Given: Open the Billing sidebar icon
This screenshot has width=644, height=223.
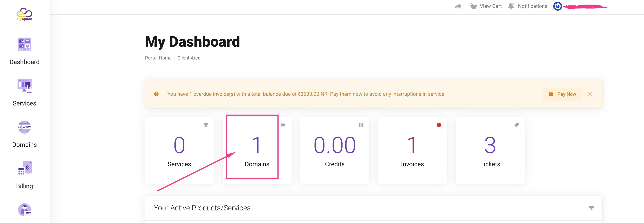Looking at the screenshot, I should 25,168.
